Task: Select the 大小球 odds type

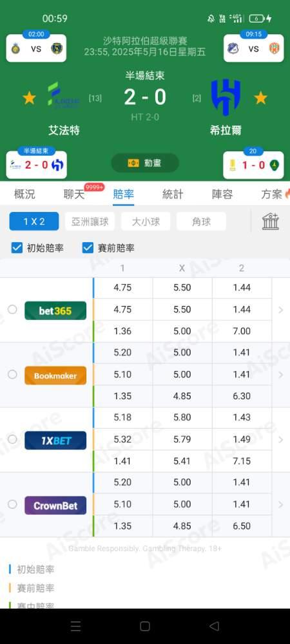Action: point(146,222)
